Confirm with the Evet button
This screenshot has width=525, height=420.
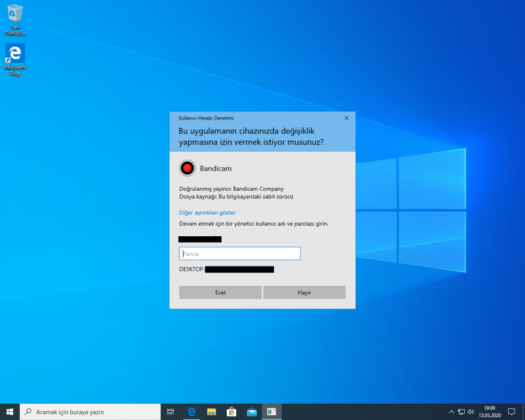[220, 292]
